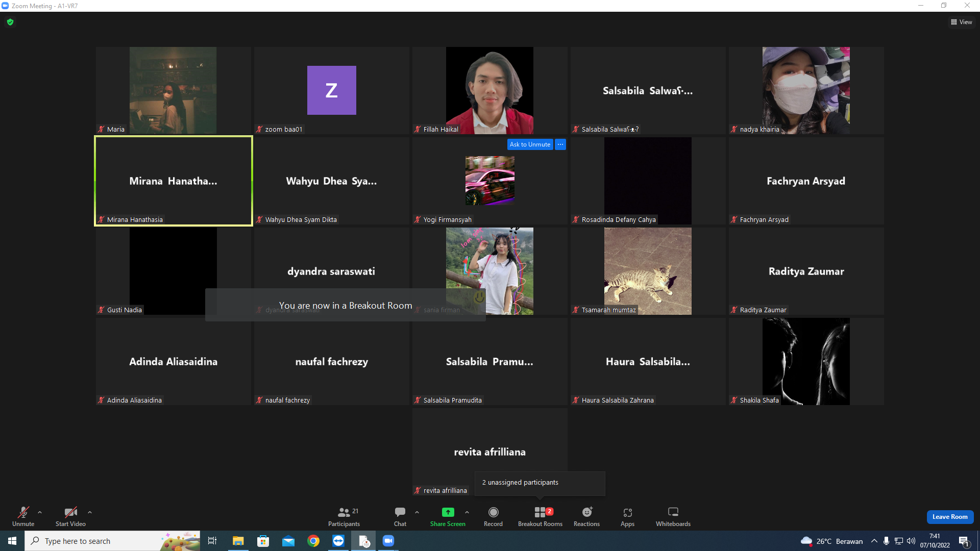Select Maria's video tile
This screenshot has width=980, height=551.
click(173, 90)
